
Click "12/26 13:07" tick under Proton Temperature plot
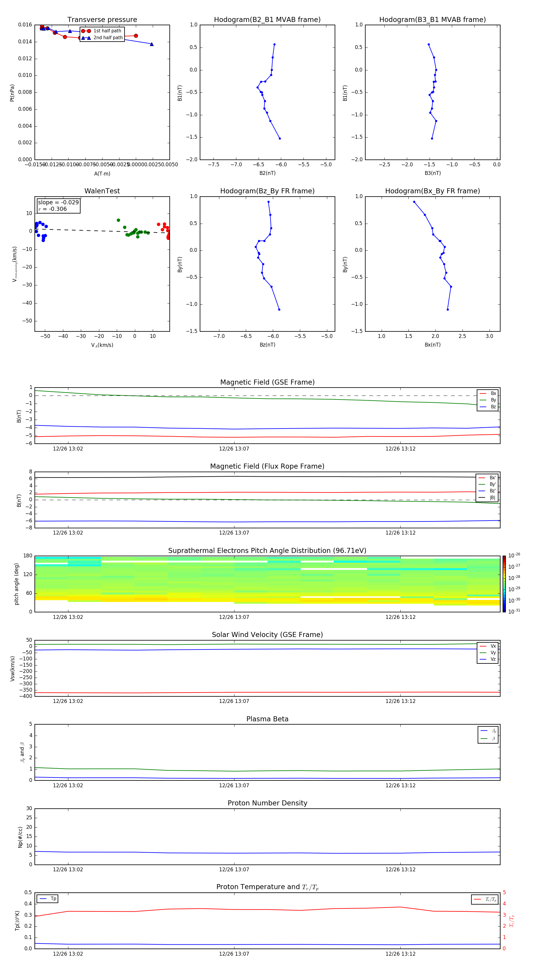click(234, 954)
